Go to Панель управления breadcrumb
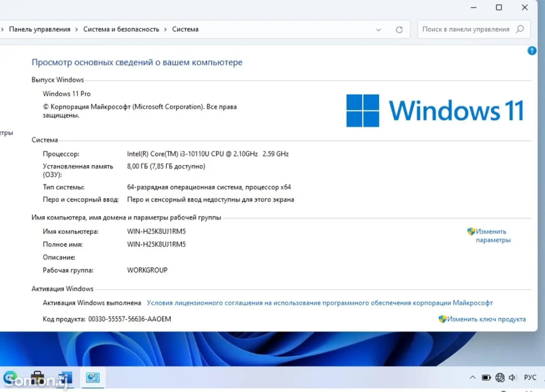545x392 pixels. click(40, 29)
